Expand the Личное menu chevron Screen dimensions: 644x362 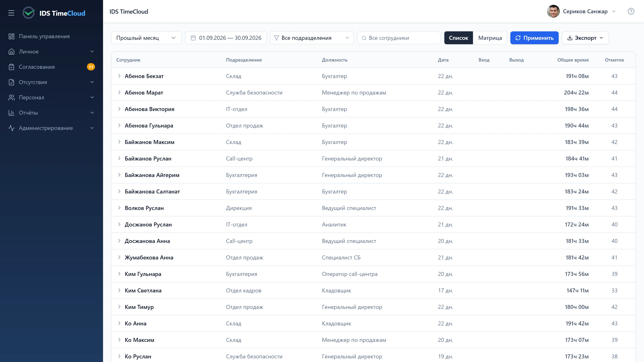point(92,52)
